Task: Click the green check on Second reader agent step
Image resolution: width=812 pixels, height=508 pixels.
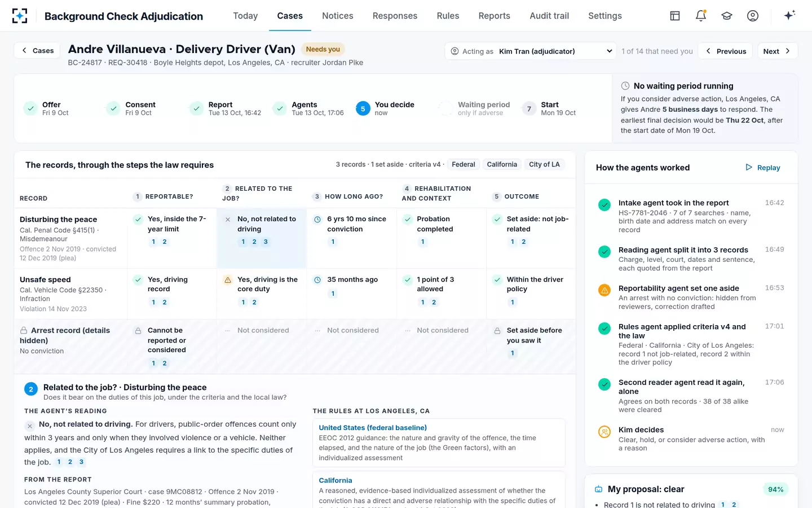Action: pyautogui.click(x=604, y=384)
